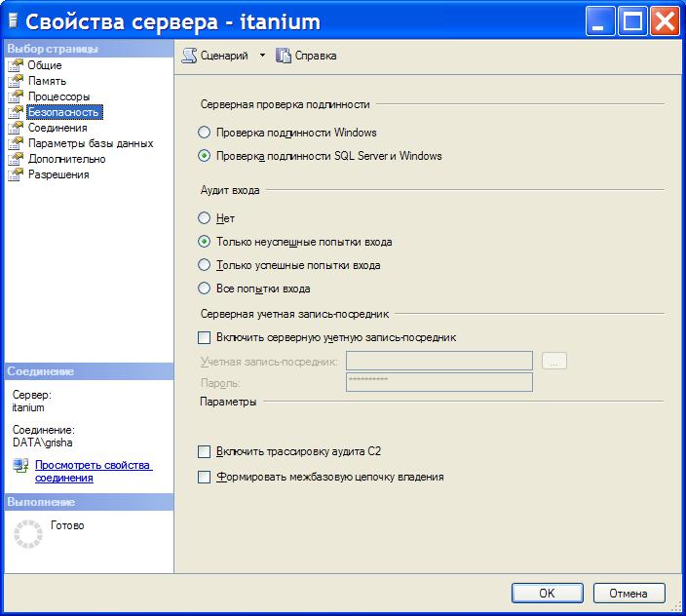Choose Нет for login audit
Image resolution: width=686 pixels, height=616 pixels.
204,218
